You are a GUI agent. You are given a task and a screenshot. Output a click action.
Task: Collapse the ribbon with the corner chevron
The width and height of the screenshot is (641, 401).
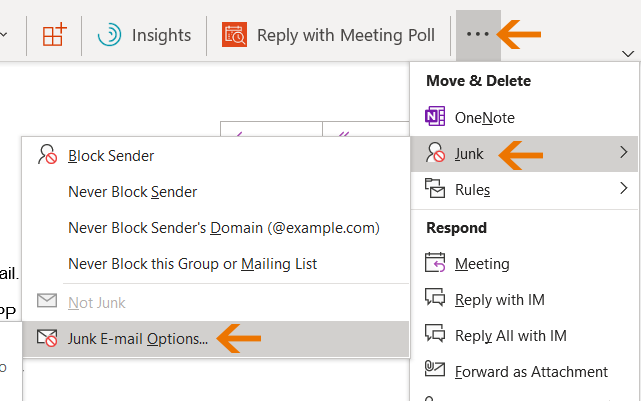627,53
